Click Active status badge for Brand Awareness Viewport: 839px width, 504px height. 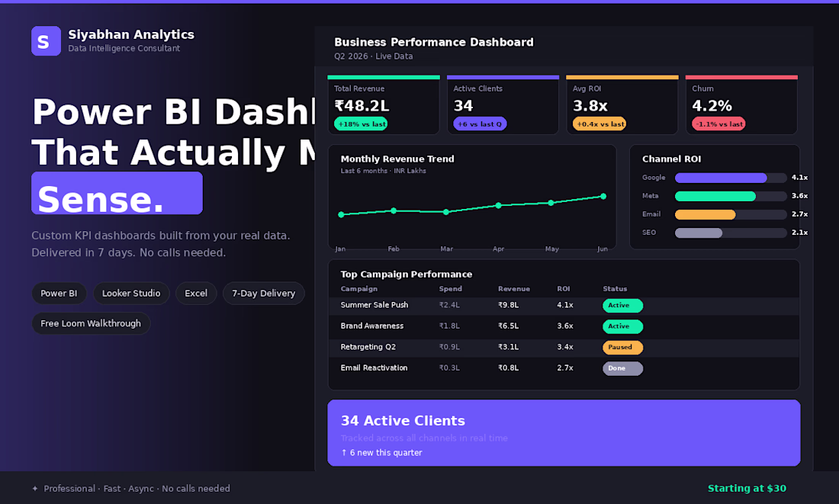(x=623, y=326)
